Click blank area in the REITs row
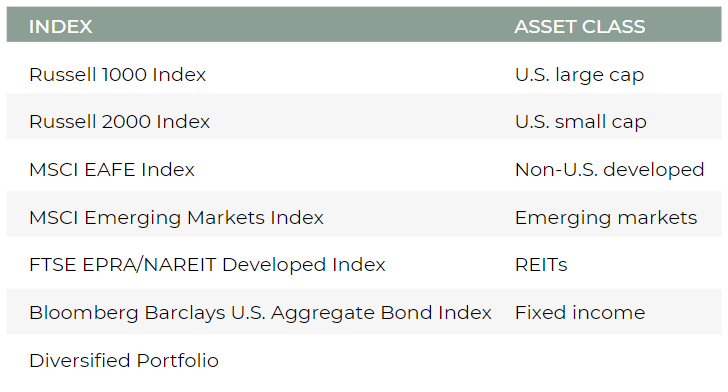The width and height of the screenshot is (728, 392). (645, 265)
